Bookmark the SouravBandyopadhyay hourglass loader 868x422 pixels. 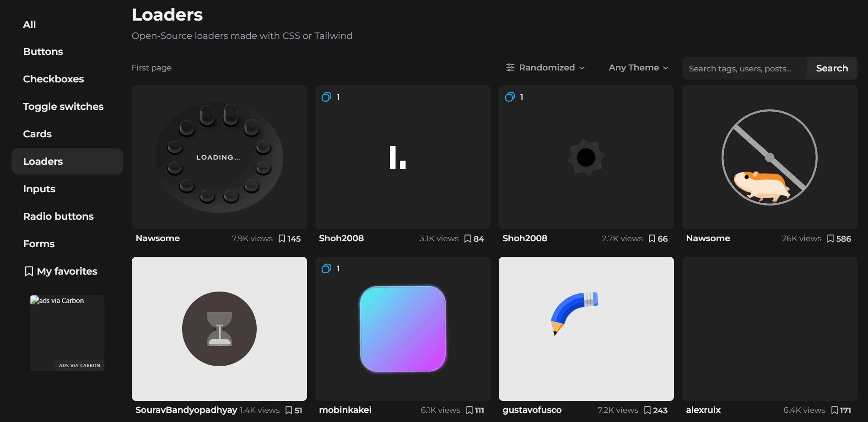(x=289, y=410)
